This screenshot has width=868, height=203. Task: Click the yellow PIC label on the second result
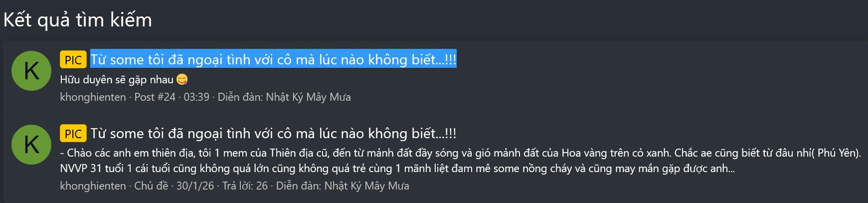(73, 134)
